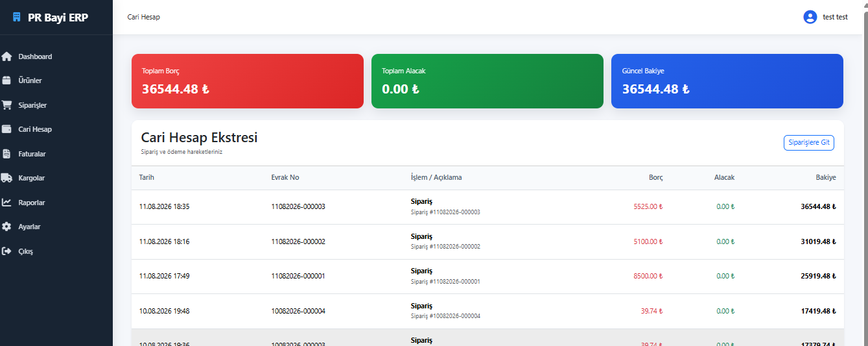Click document number 11082026-000003
Image resolution: width=868 pixels, height=346 pixels.
tap(298, 206)
